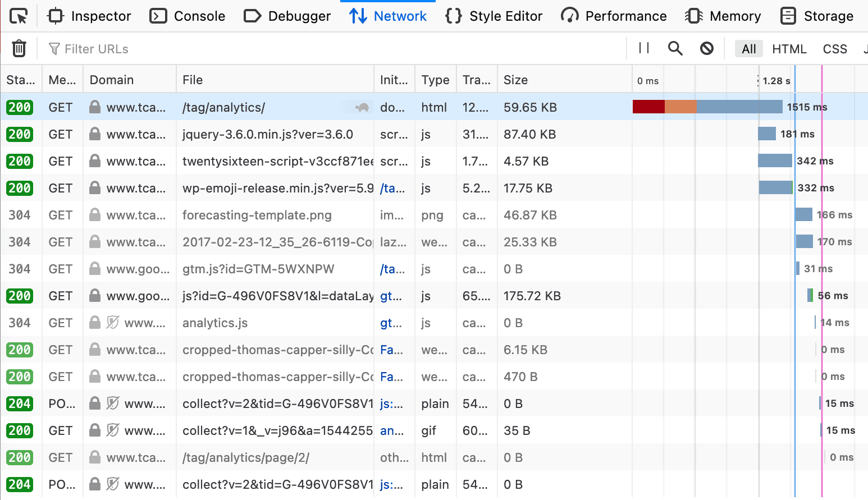Pause network traffic recording
Screen dimensions: 868x500
pos(643,48)
